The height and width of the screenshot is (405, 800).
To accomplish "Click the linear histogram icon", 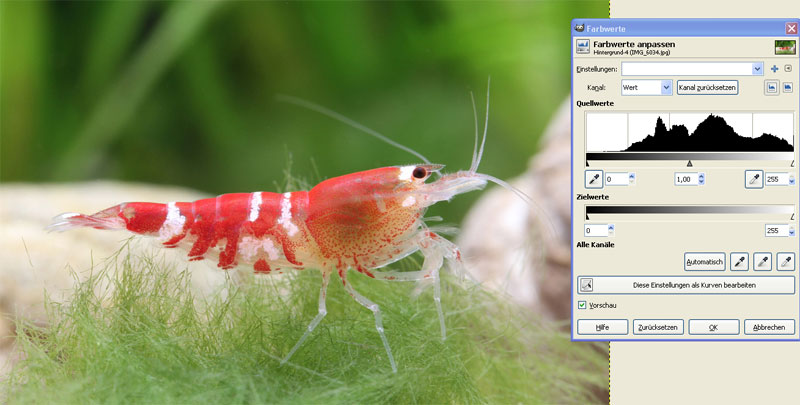I will (x=771, y=88).
